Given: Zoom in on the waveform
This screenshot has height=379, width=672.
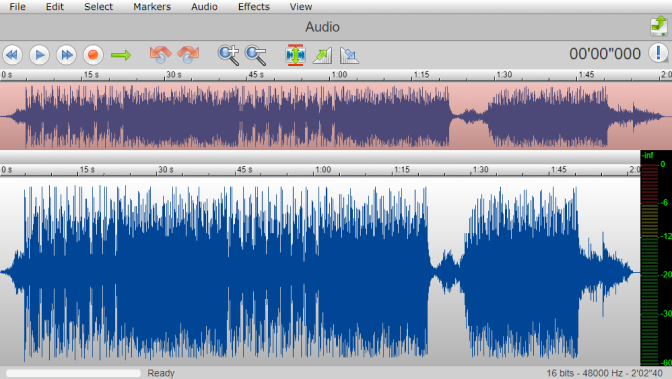Looking at the screenshot, I should pyautogui.click(x=228, y=55).
